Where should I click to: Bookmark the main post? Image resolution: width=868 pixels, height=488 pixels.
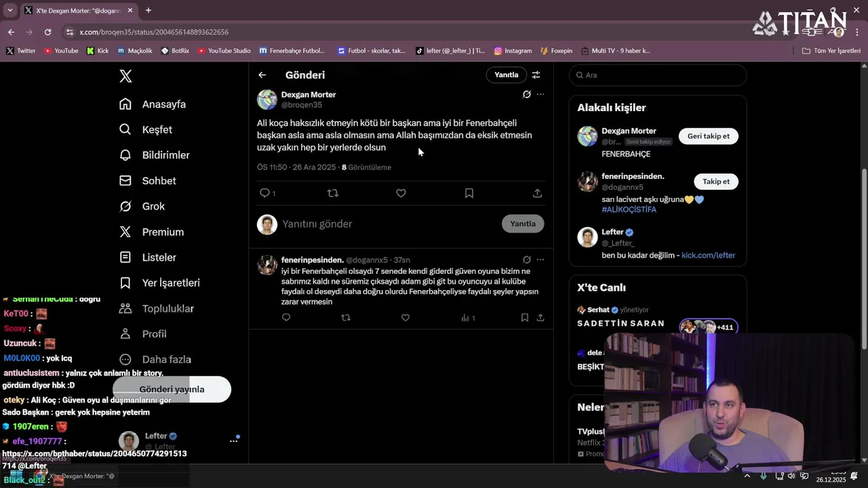pos(469,193)
